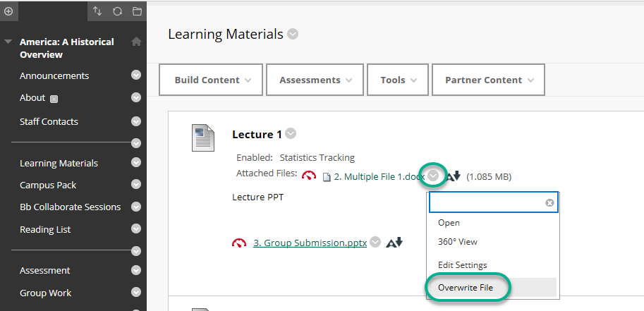Open Reading List in the course menu

tap(45, 229)
